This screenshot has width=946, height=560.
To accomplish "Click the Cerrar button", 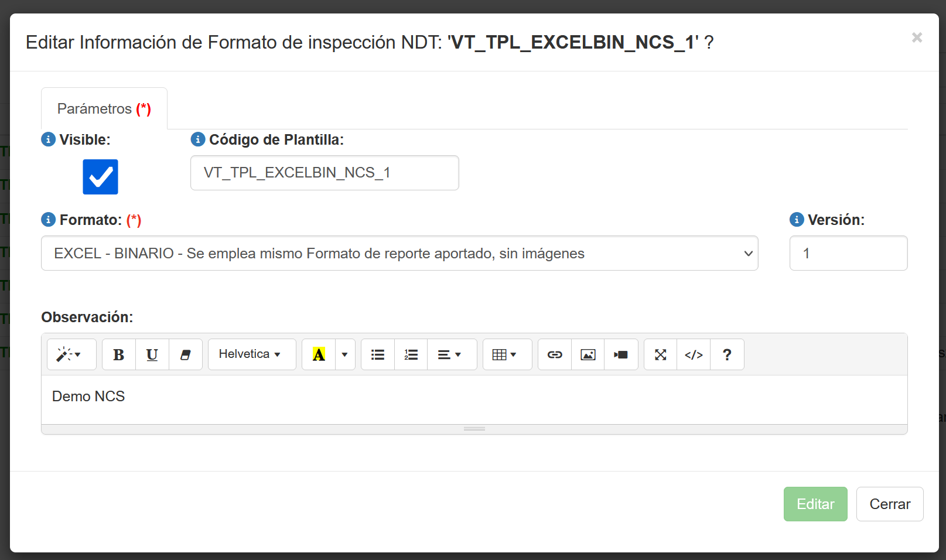I will coord(890,504).
